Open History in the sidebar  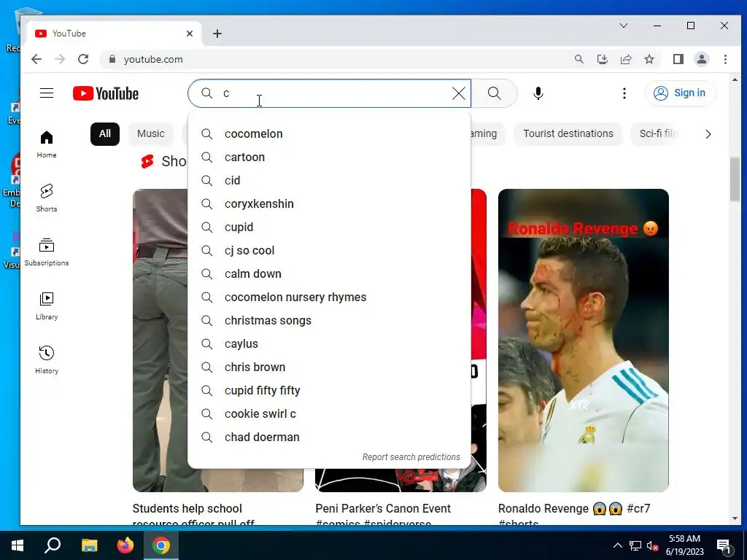tap(47, 360)
